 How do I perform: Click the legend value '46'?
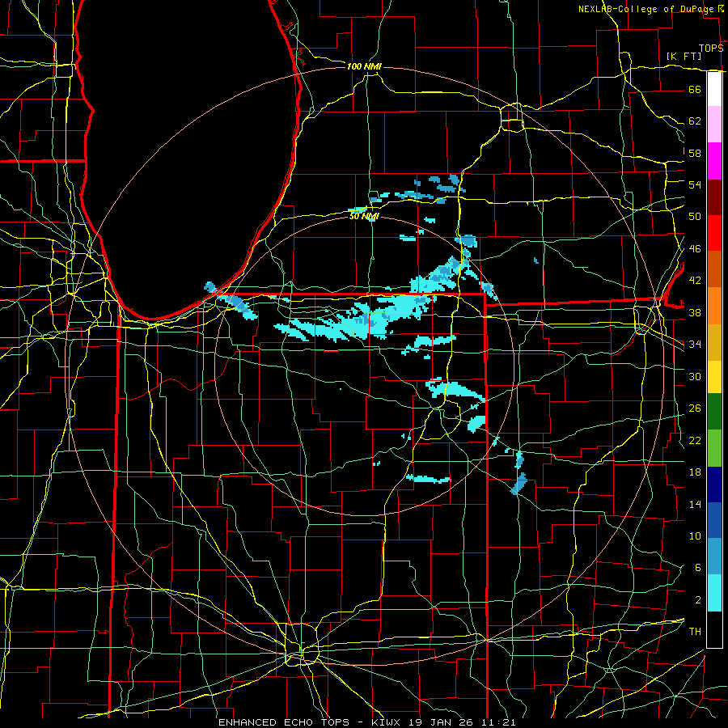click(x=695, y=249)
